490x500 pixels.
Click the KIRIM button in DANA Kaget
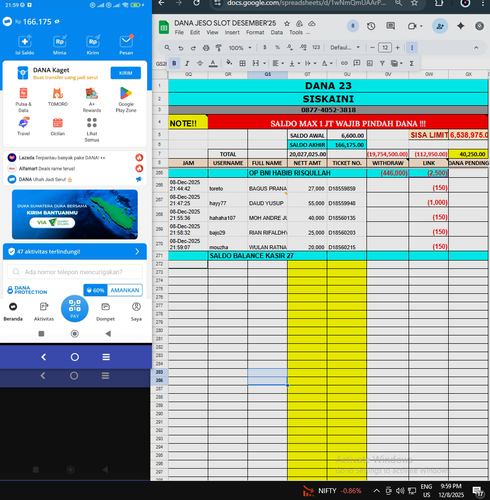pyautogui.click(x=126, y=73)
